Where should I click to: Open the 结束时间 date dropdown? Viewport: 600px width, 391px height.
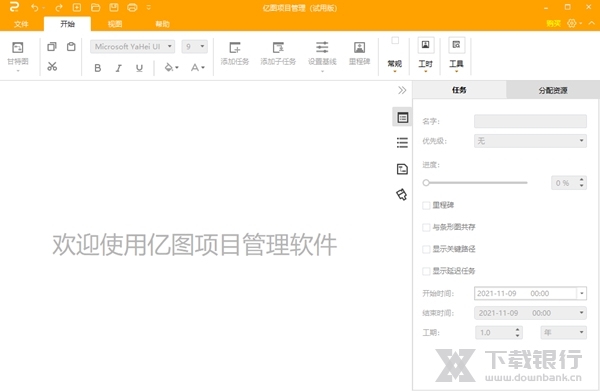pos(530,313)
